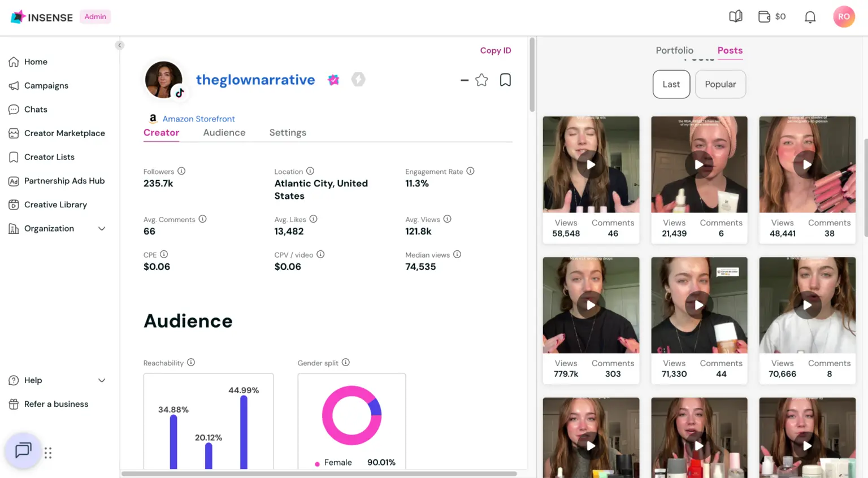
Task: Toggle the favorite star for this creator
Action: 481,80
